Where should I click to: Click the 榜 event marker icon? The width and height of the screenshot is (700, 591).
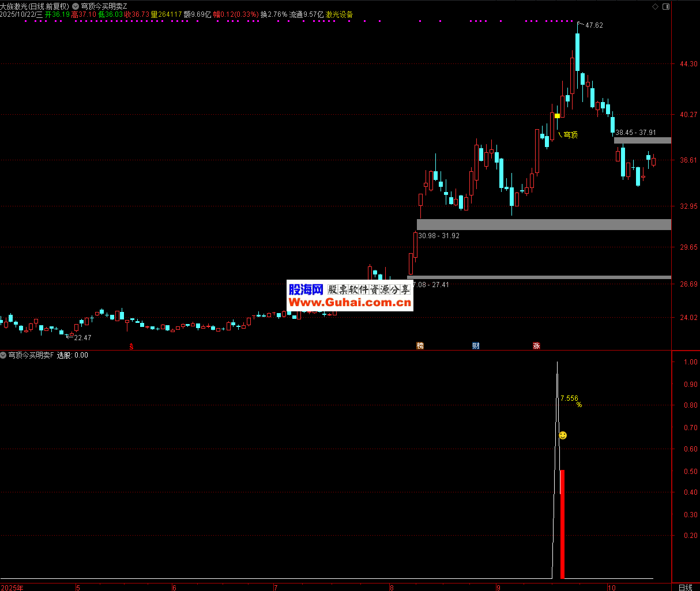pyautogui.click(x=420, y=346)
